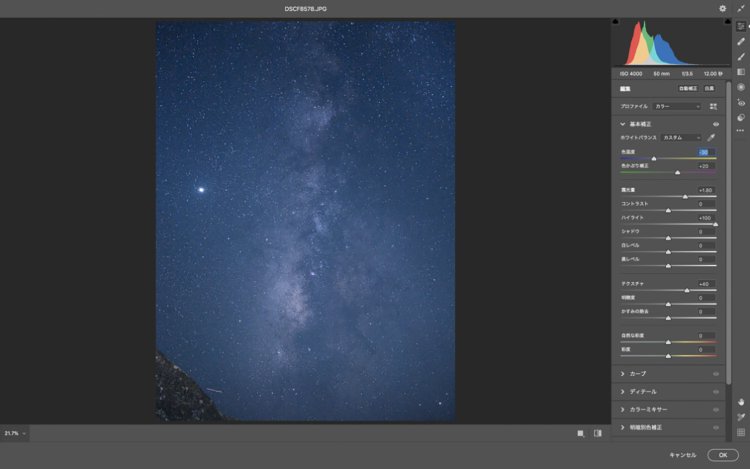
Task: Click the キャンセル button
Action: pos(682,455)
